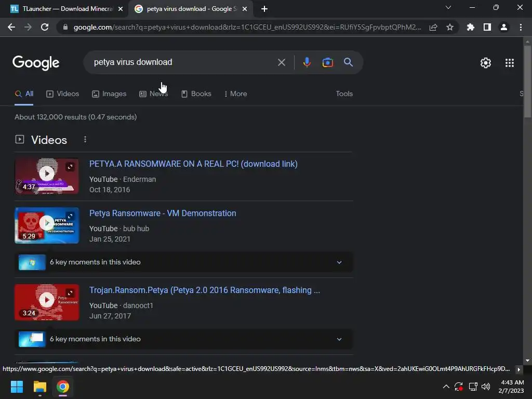The width and height of the screenshot is (532, 399).
Task: Open the Extensions puzzle icon
Action: point(471,27)
